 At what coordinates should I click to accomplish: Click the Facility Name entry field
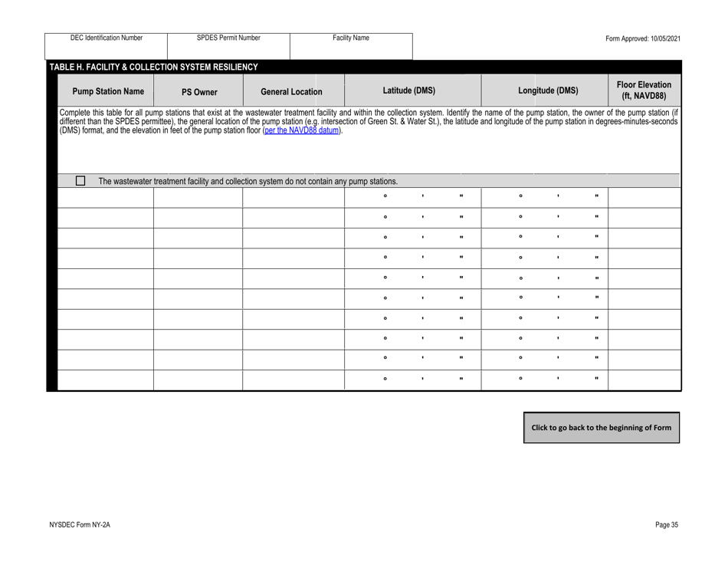[x=350, y=46]
